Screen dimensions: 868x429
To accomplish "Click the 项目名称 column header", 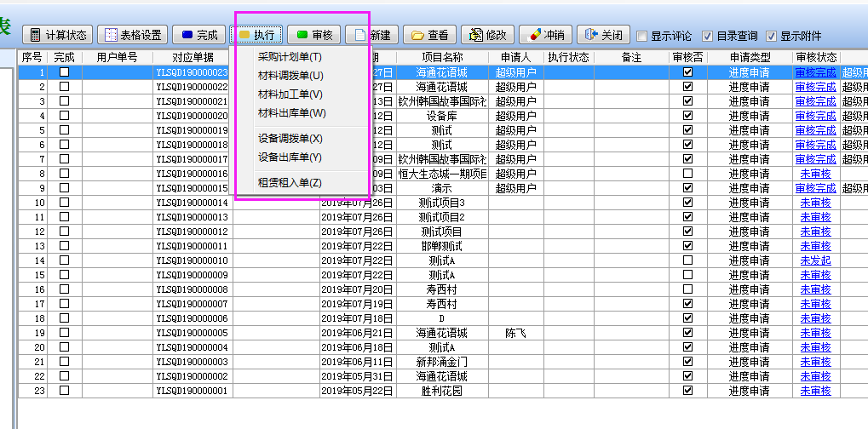I will click(441, 57).
